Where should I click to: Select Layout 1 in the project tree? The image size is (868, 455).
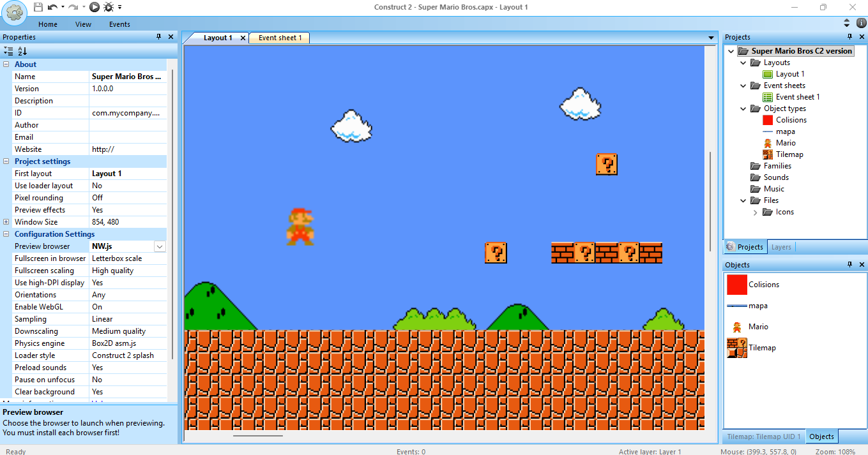790,74
